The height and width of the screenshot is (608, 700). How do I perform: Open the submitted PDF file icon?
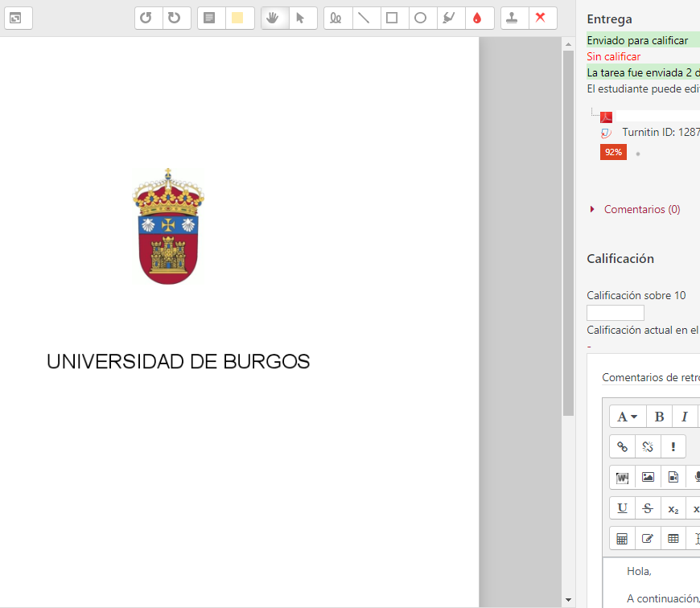606,117
